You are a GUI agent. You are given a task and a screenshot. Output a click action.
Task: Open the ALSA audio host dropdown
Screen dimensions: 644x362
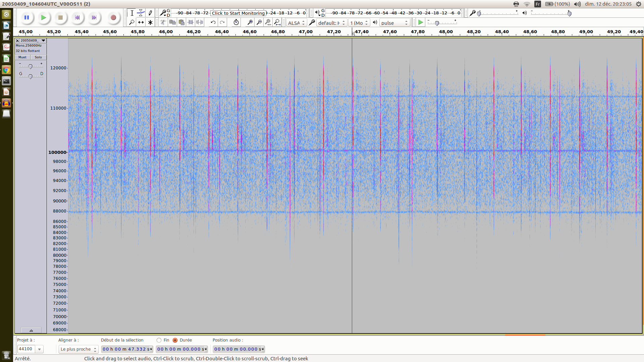tap(296, 23)
